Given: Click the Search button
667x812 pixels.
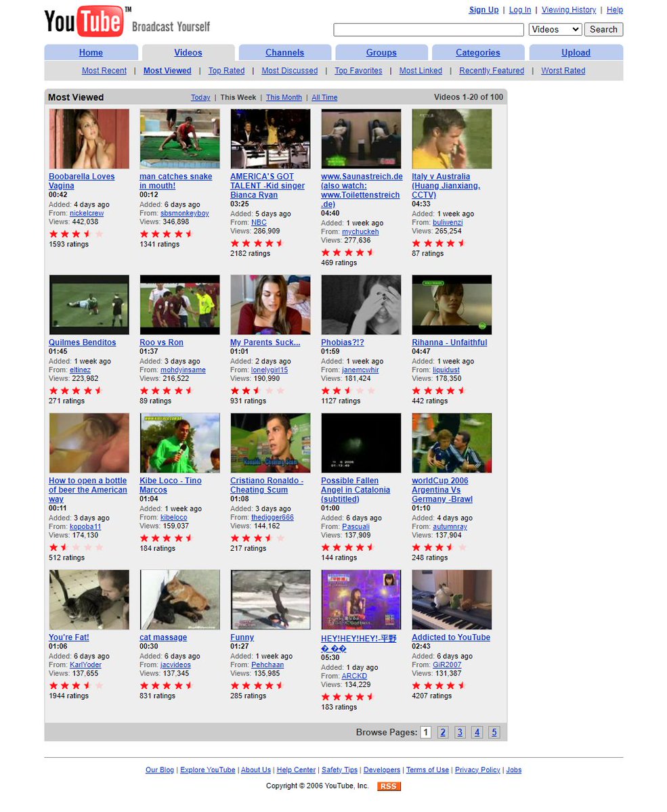Looking at the screenshot, I should (603, 29).
